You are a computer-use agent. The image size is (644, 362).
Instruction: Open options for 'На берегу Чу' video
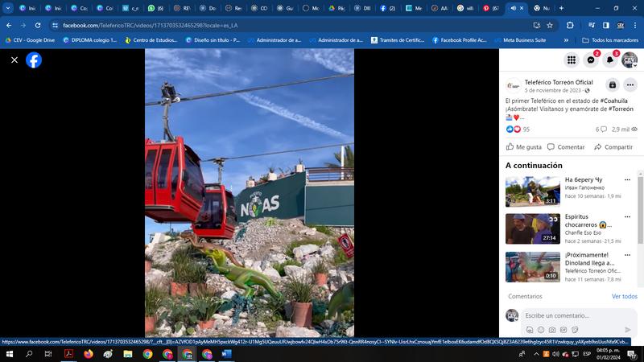click(627, 179)
